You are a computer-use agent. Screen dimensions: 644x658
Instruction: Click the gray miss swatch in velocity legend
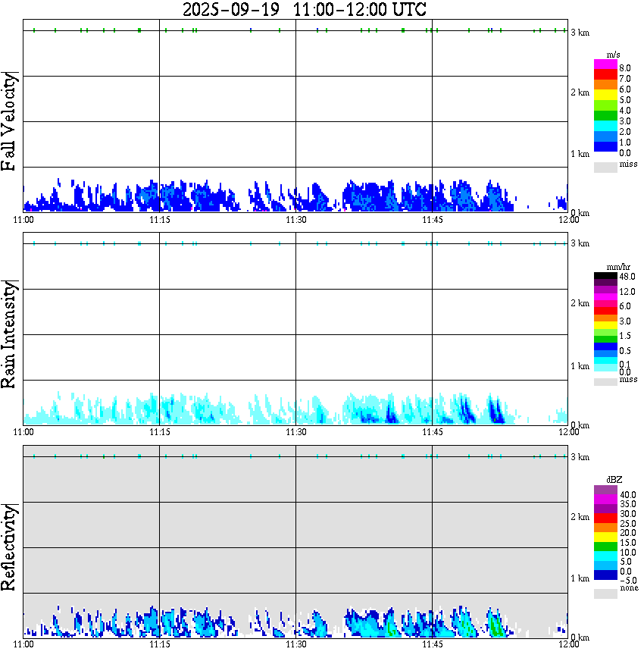(x=605, y=167)
